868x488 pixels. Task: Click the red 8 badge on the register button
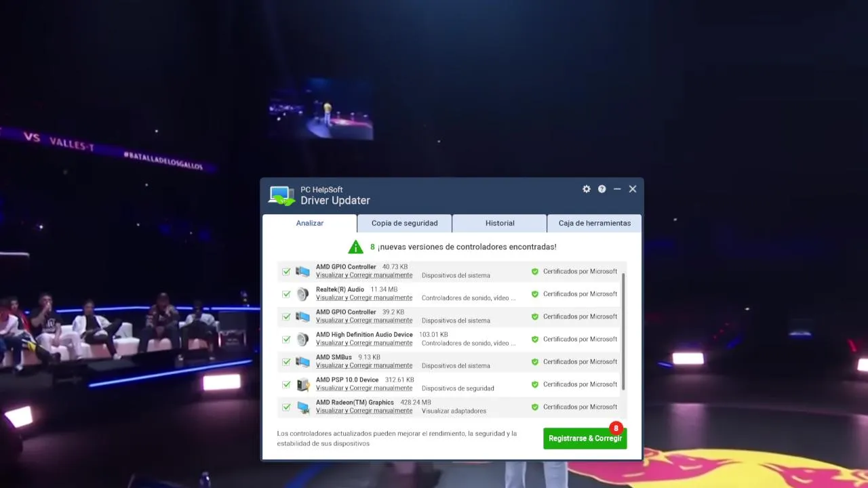pyautogui.click(x=616, y=428)
